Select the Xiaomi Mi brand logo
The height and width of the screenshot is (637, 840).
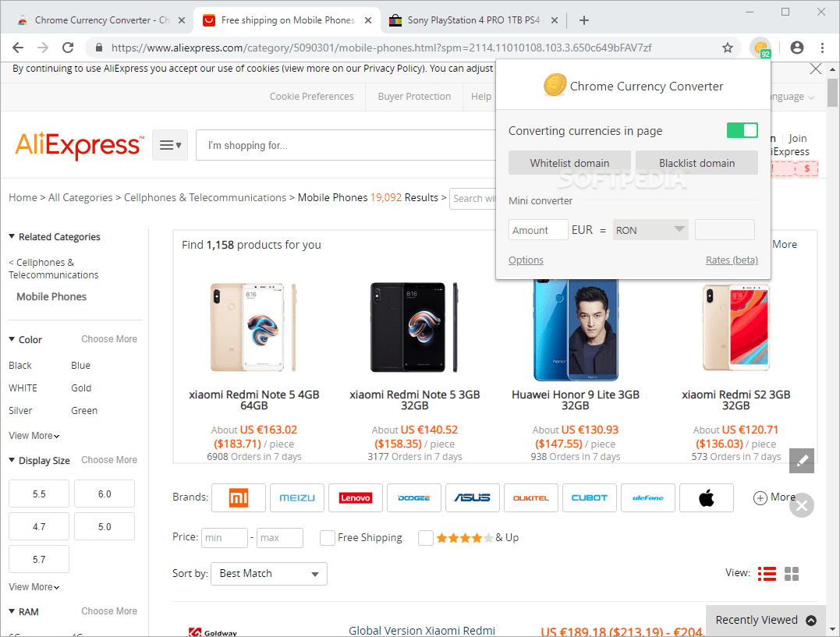(x=239, y=497)
